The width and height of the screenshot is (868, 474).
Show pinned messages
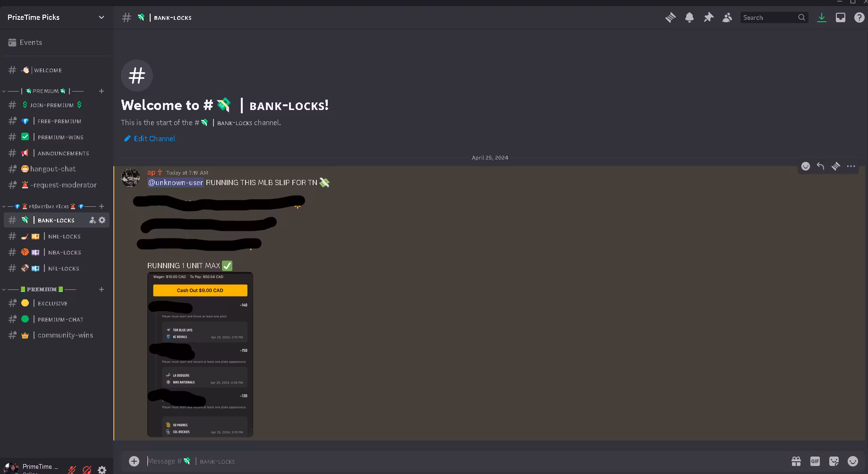[708, 17]
